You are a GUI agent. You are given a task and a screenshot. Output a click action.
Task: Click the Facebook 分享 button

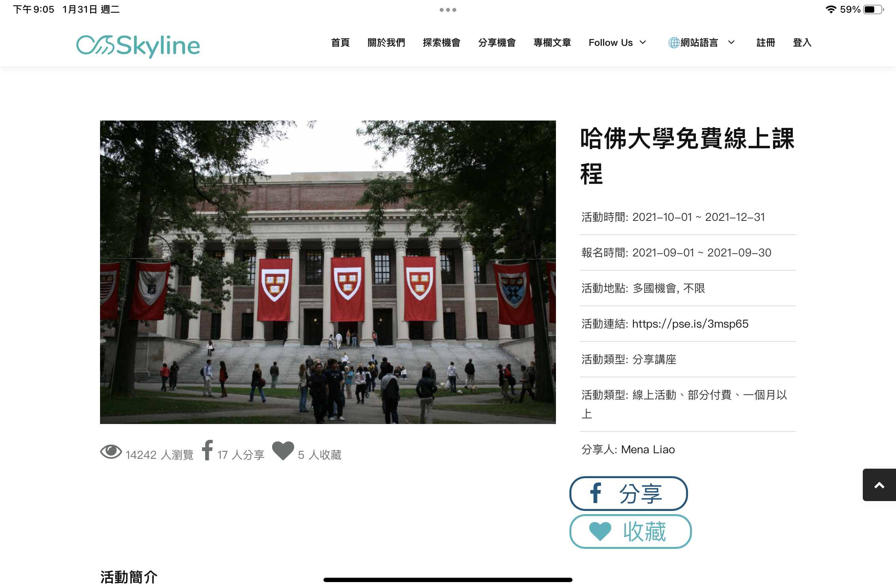[628, 494]
